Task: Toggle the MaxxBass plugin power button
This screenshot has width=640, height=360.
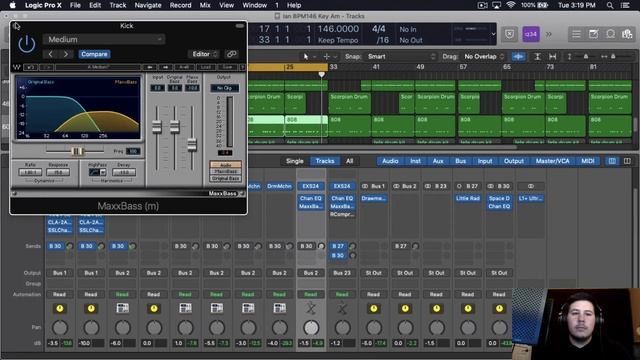Action: (x=27, y=44)
